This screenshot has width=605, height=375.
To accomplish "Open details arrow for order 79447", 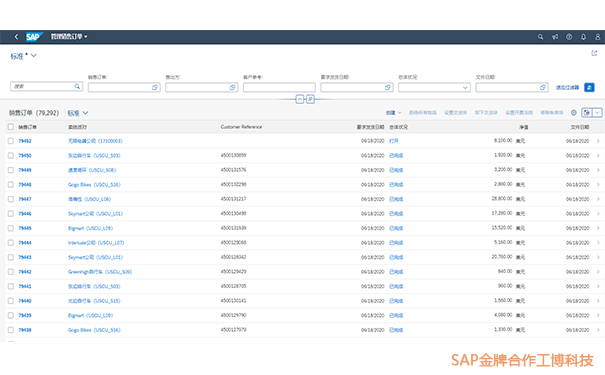I will tap(598, 199).
